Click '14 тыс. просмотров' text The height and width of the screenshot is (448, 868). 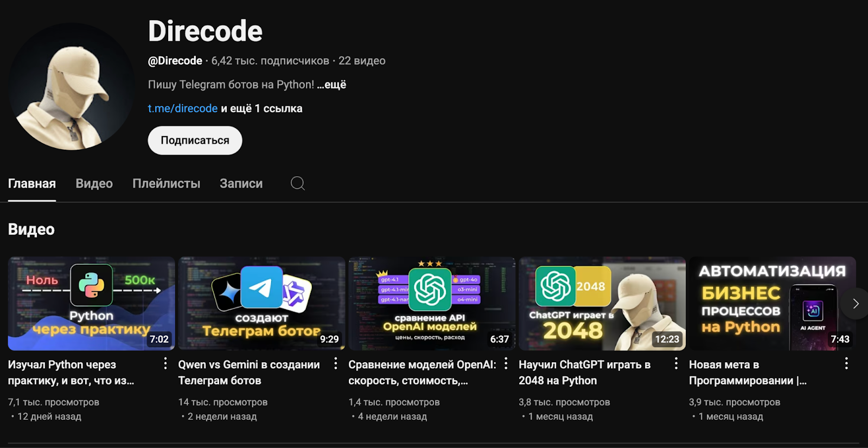(x=222, y=402)
